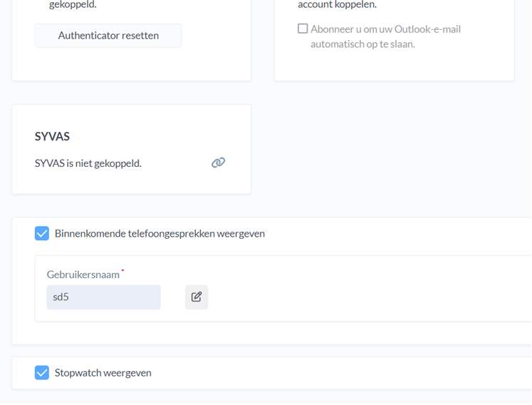Focus the Gebruikersnaam field containing sd5
Viewport: 532px width, 405px height.
[103, 297]
